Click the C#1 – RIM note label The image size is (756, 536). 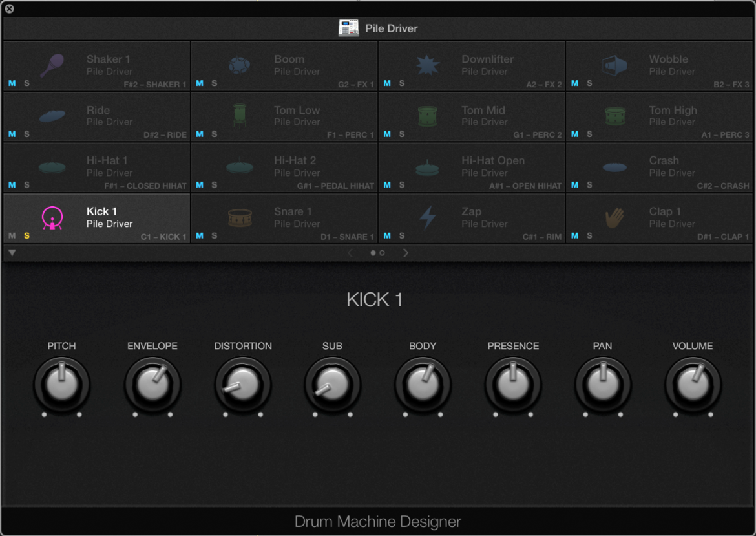coord(542,237)
